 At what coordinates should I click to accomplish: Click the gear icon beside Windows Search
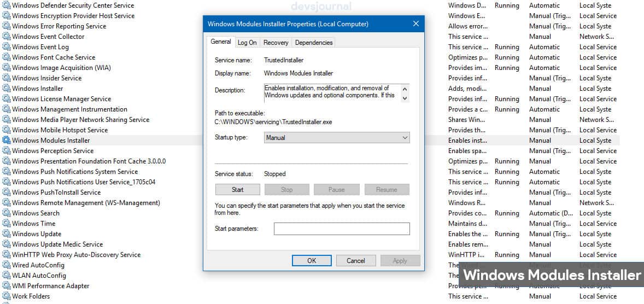pyautogui.click(x=6, y=213)
